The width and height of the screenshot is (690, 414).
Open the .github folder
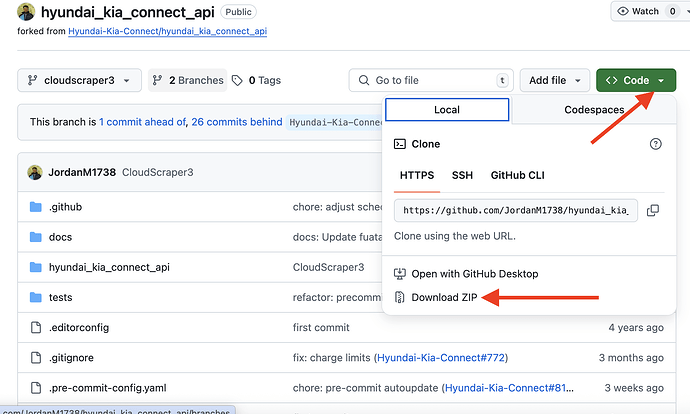65,207
